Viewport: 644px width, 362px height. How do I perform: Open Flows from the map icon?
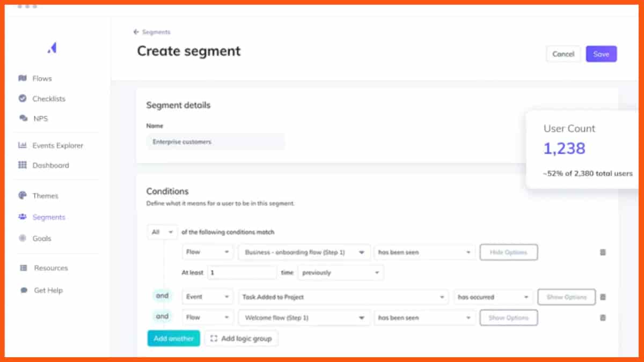tap(23, 78)
